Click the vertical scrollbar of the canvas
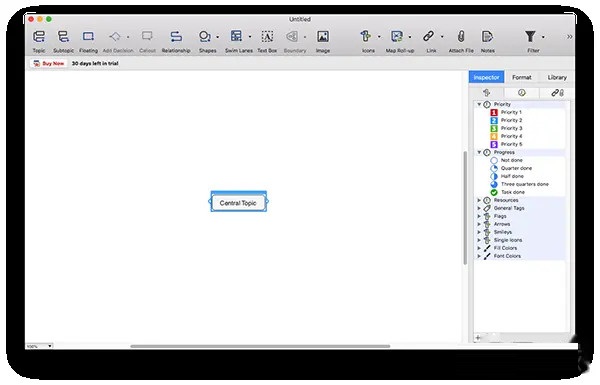The height and width of the screenshot is (385, 600). point(465,208)
